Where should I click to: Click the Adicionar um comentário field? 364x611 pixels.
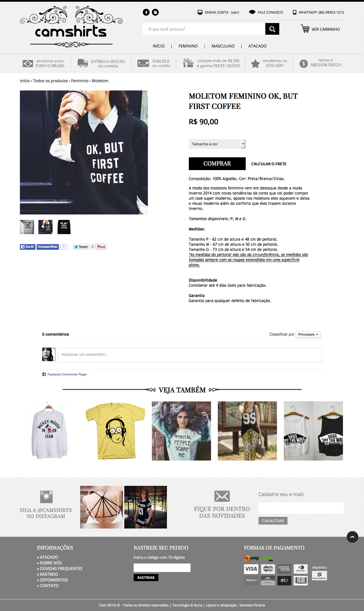[190, 355]
